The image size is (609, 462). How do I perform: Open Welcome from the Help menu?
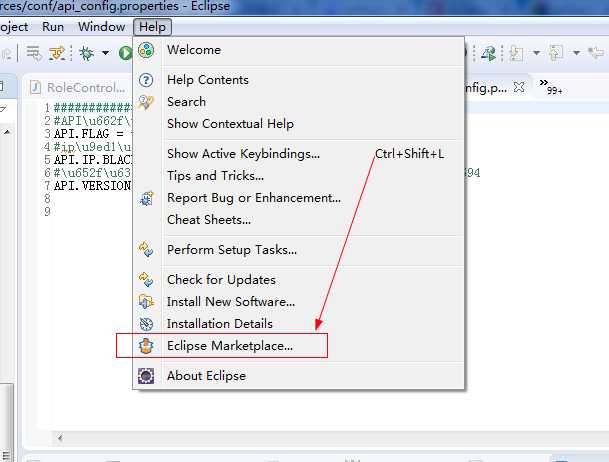click(298, 50)
